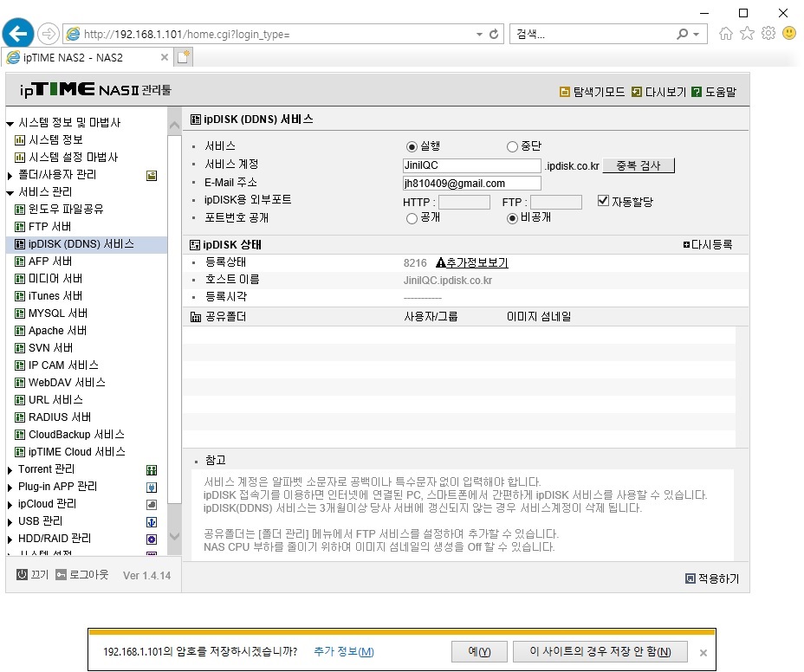
Task: Open 시스템 설정 마법사 menu item
Action: click(x=73, y=158)
